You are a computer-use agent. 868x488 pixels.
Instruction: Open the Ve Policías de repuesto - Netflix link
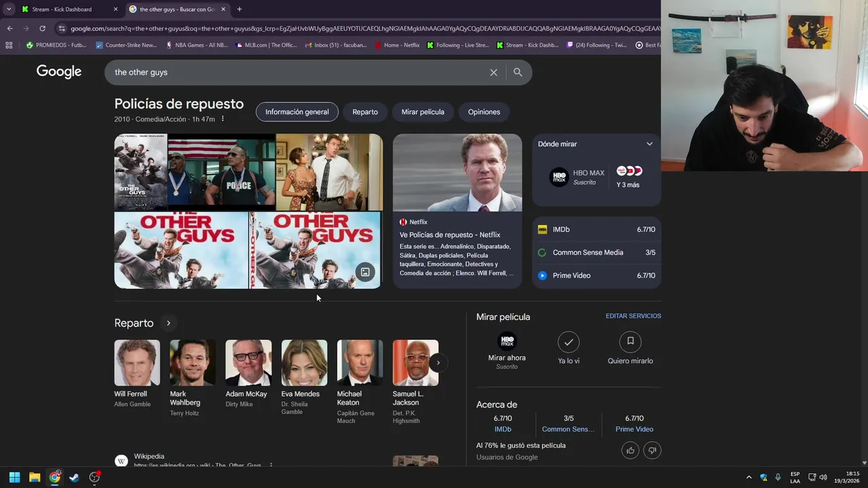point(450,235)
